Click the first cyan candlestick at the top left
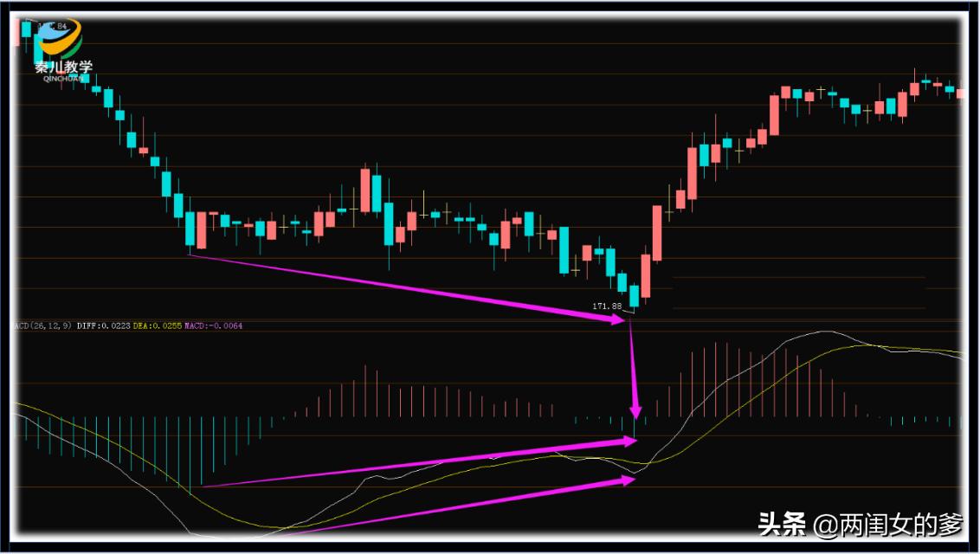The image size is (980, 554). tap(26, 29)
